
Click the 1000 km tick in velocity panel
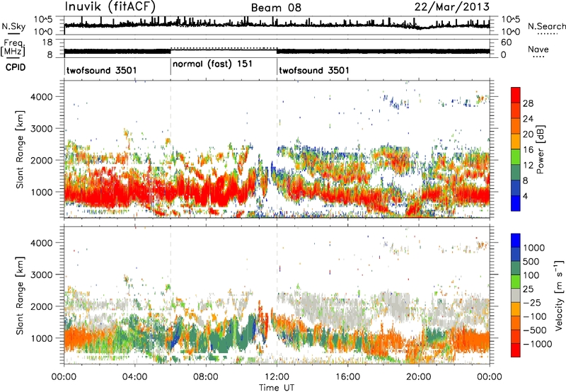click(42, 338)
